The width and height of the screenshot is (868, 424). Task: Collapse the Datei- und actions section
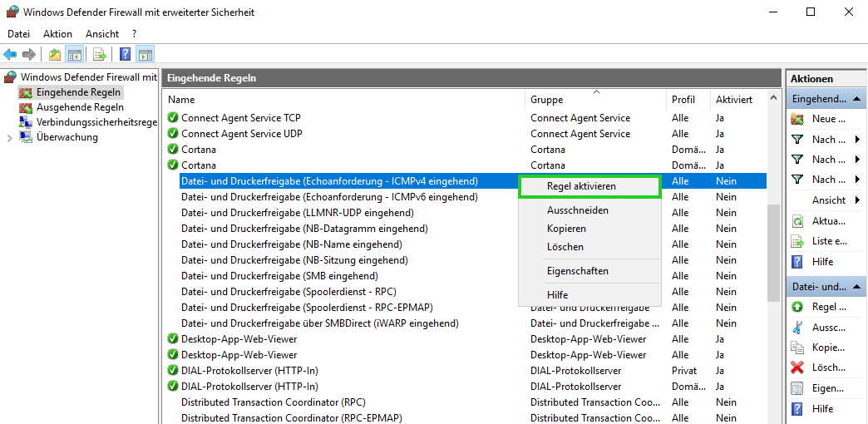pos(856,287)
